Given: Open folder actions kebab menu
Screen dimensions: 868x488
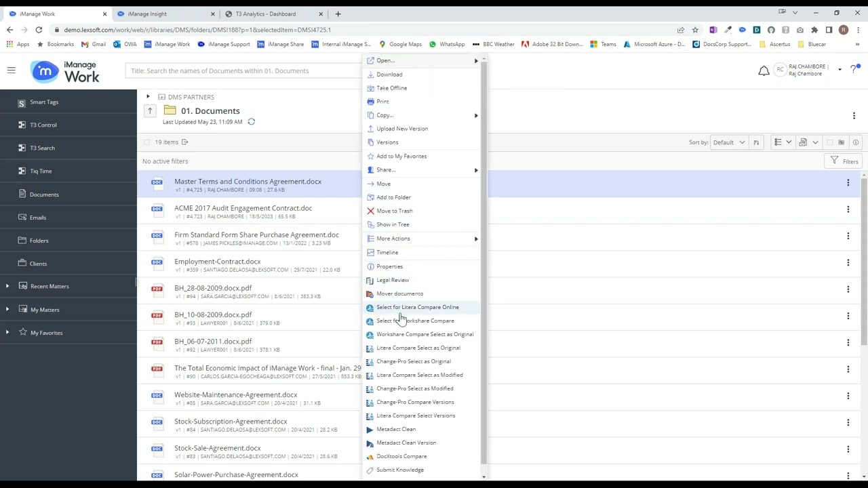Looking at the screenshot, I should point(854,116).
